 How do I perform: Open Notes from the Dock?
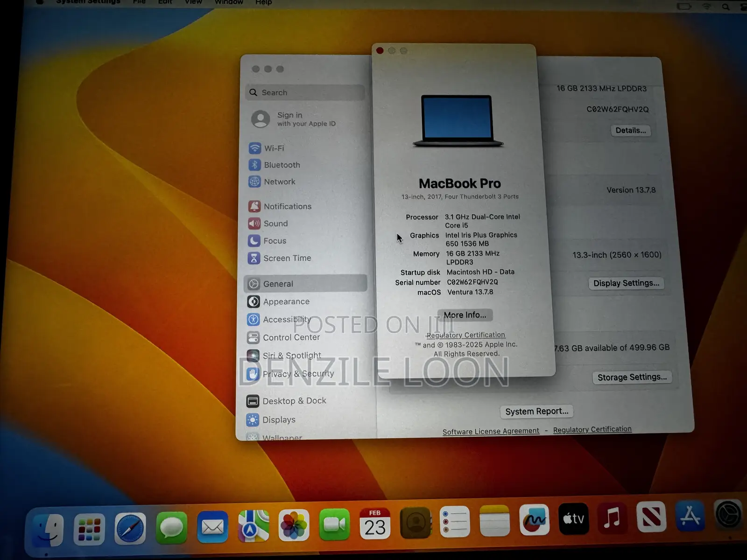pos(494,521)
